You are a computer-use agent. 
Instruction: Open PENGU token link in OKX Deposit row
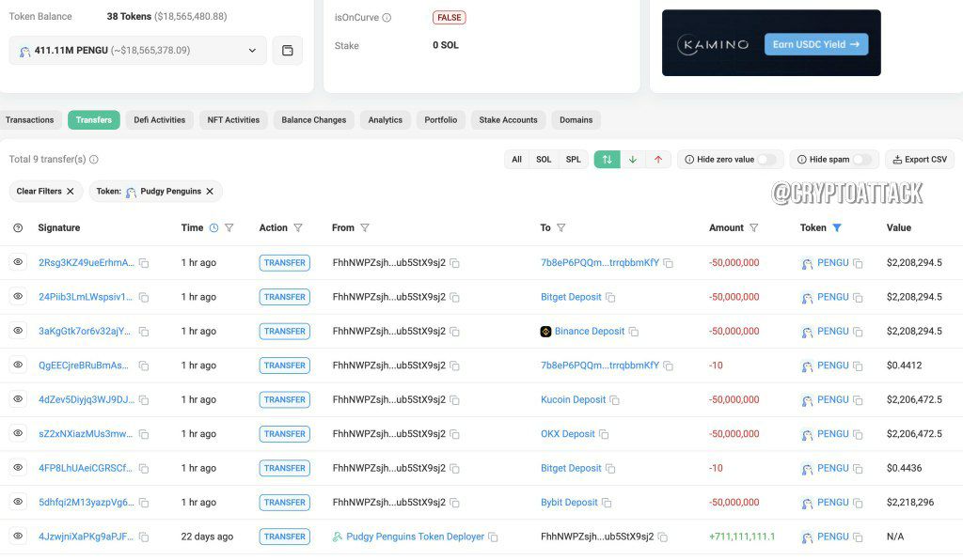tap(833, 434)
